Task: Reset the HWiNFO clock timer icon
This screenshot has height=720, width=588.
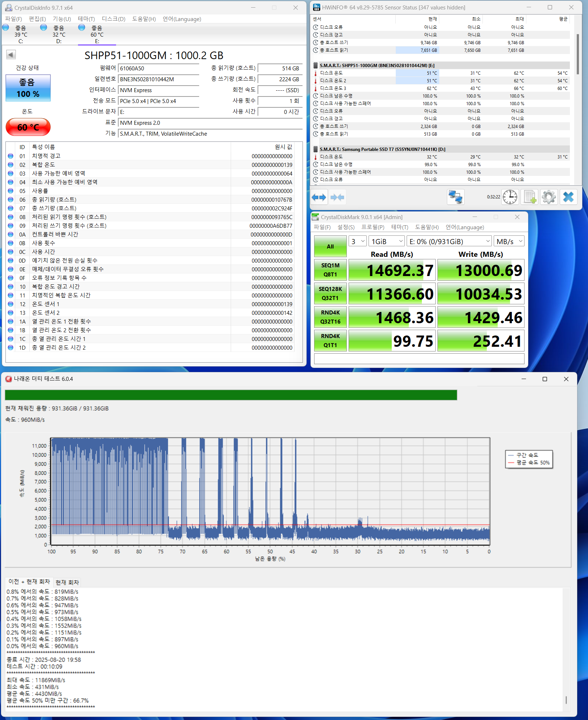Action: click(510, 197)
